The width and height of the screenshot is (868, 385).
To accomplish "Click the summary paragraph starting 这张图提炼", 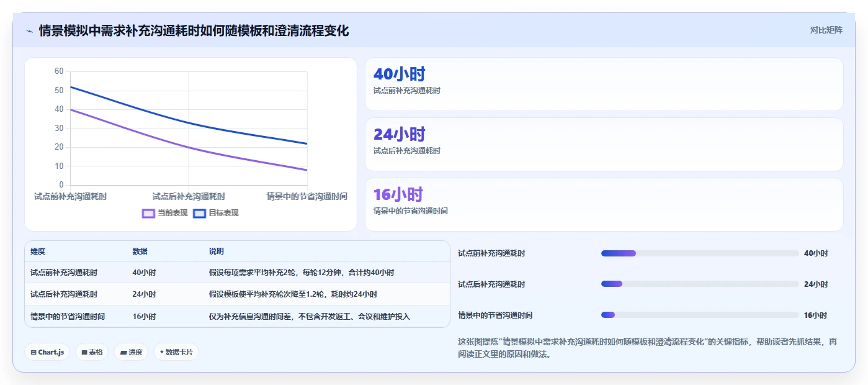I will click(x=647, y=348).
